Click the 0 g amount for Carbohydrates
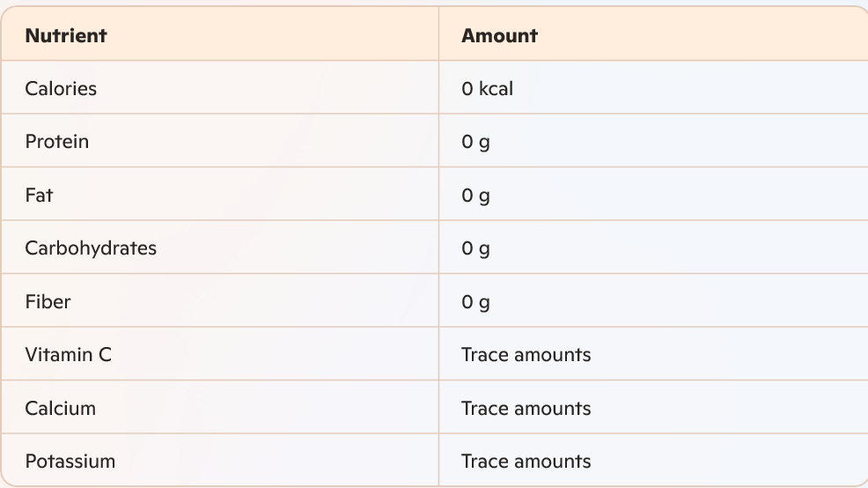Screen dimensions: 868x488 click(x=475, y=248)
